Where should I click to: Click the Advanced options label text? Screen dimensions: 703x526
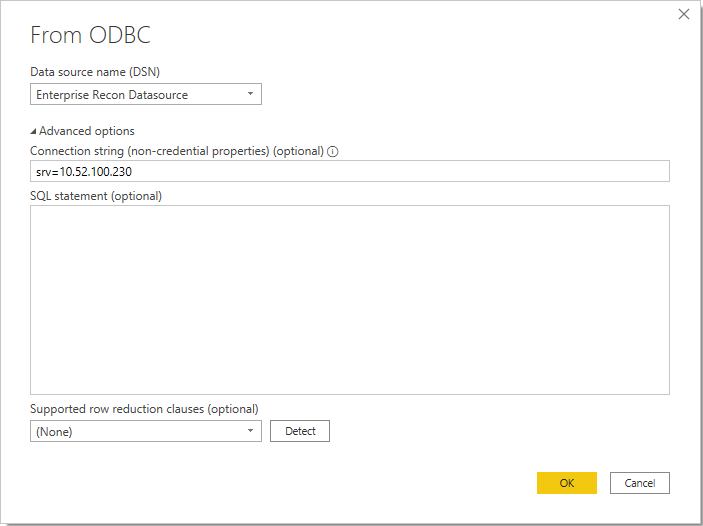pyautogui.click(x=87, y=131)
